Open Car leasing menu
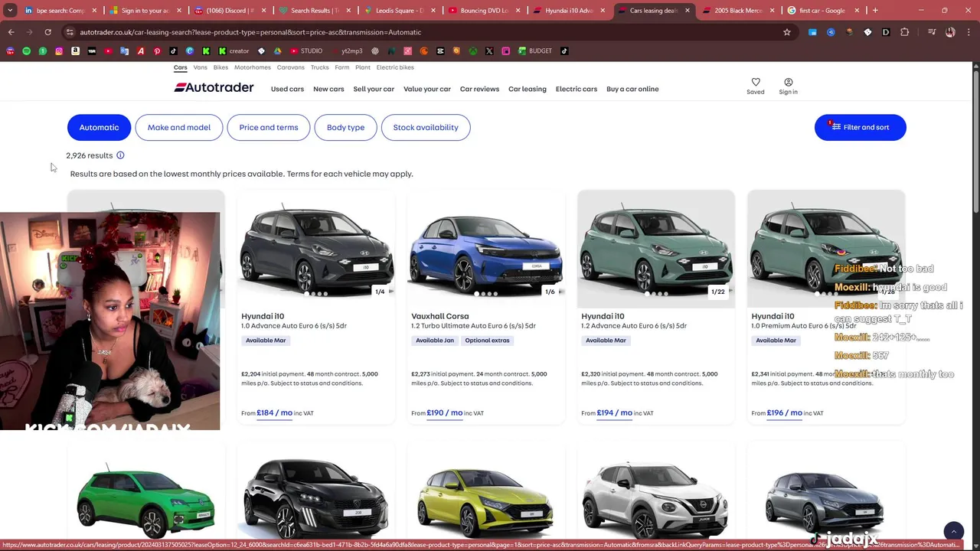This screenshot has height=551, width=980. coord(528,89)
